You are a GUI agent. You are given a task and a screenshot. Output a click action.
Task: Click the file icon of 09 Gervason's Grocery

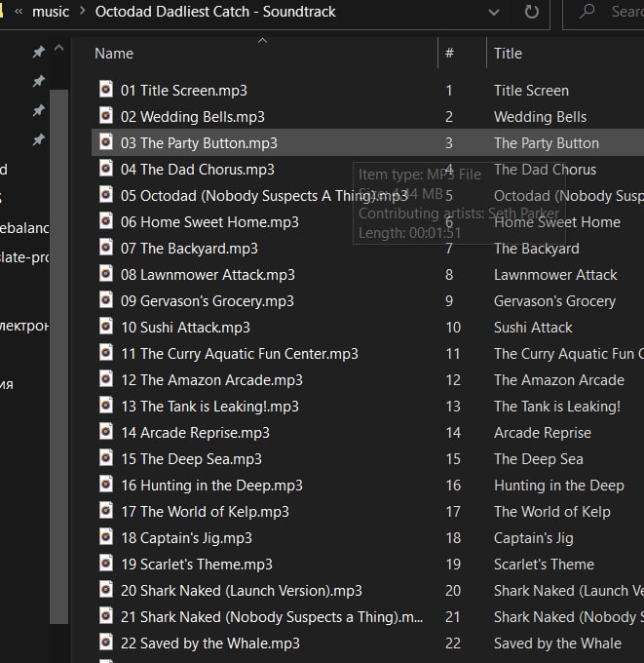coord(106,299)
